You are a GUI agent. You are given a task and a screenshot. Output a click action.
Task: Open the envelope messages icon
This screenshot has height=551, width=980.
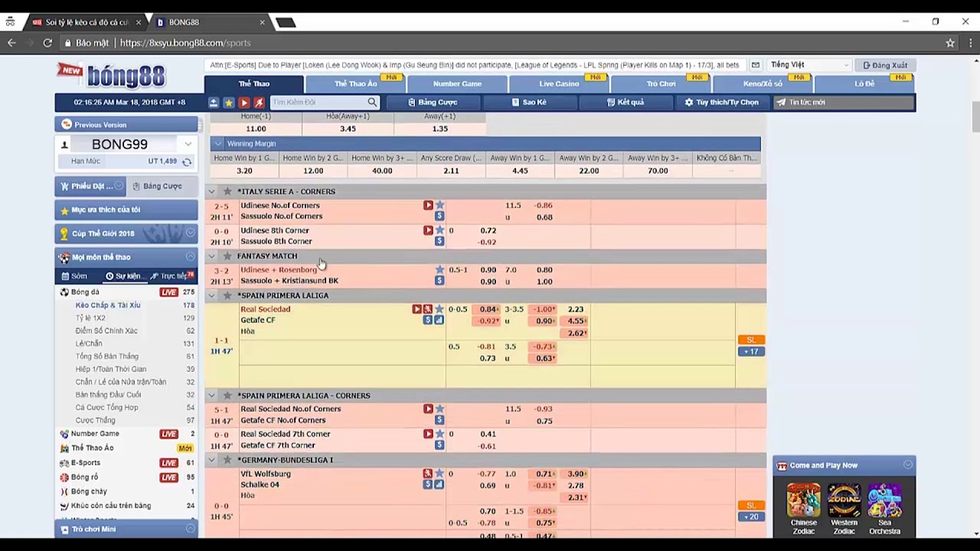[755, 65]
